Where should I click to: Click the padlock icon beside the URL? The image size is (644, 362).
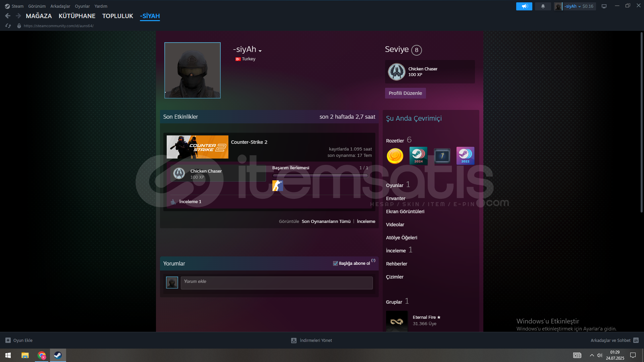click(19, 26)
